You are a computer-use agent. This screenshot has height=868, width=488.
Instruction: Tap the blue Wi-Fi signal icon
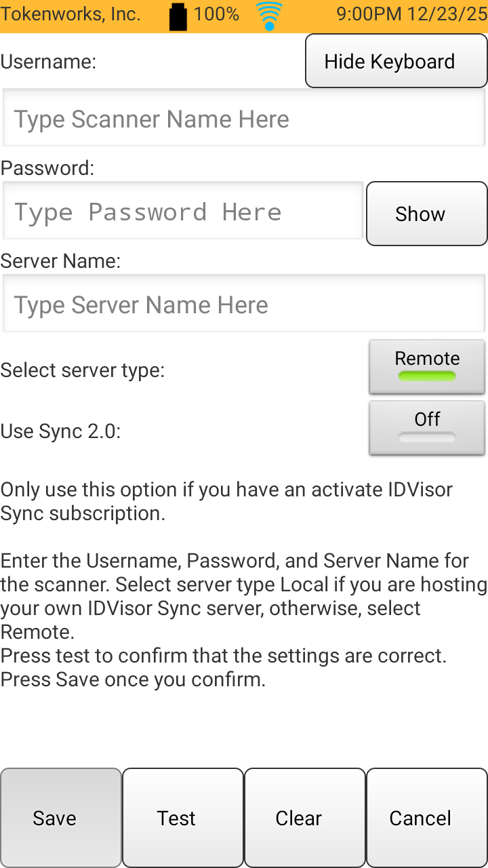pyautogui.click(x=269, y=16)
